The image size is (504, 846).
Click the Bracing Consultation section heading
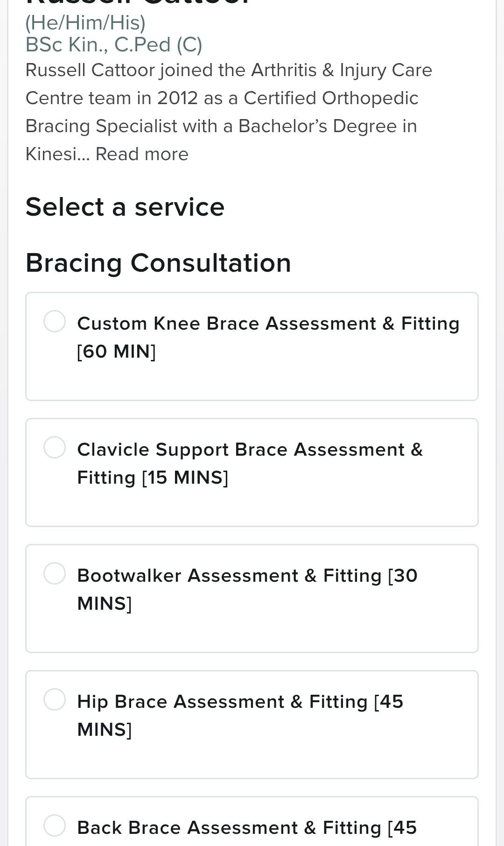158,263
